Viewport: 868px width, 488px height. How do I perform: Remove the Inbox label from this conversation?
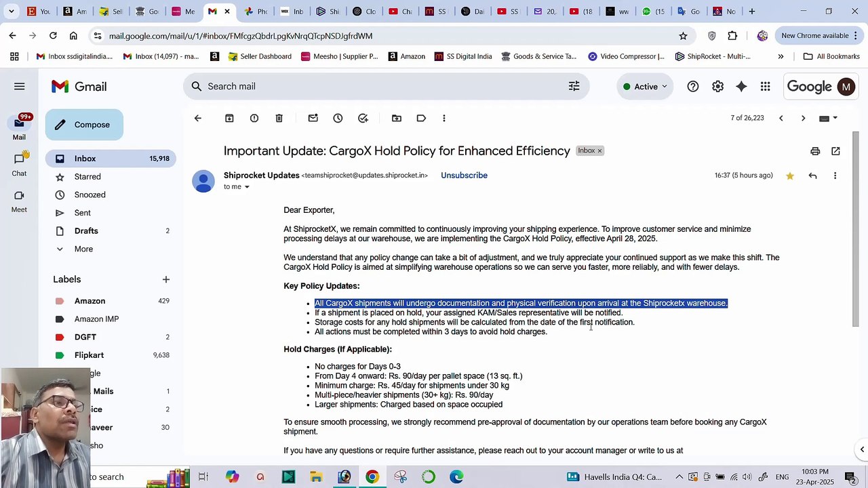point(599,150)
